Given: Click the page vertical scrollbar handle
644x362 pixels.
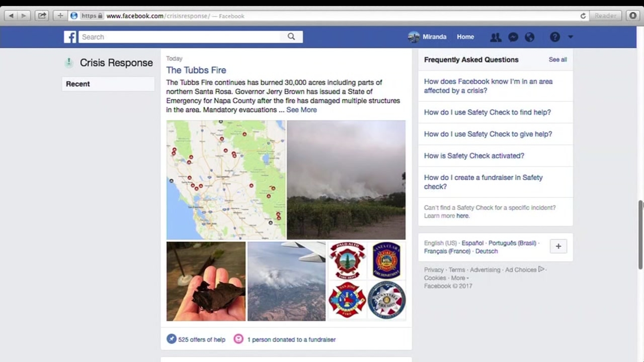Looking at the screenshot, I should pos(640,234).
